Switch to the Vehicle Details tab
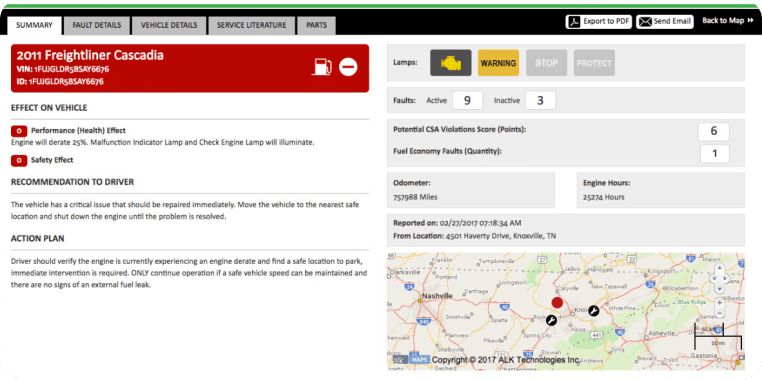This screenshot has height=380, width=762. pos(169,25)
